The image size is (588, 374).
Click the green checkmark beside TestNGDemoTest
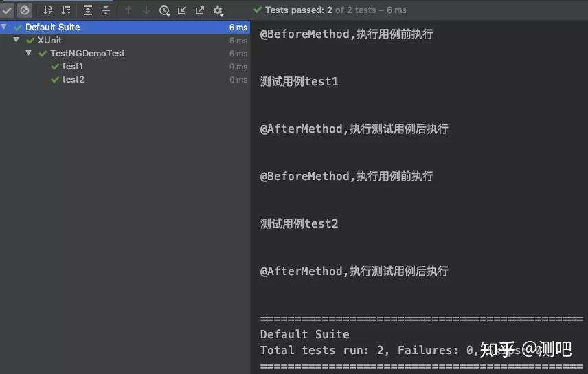[x=43, y=54]
